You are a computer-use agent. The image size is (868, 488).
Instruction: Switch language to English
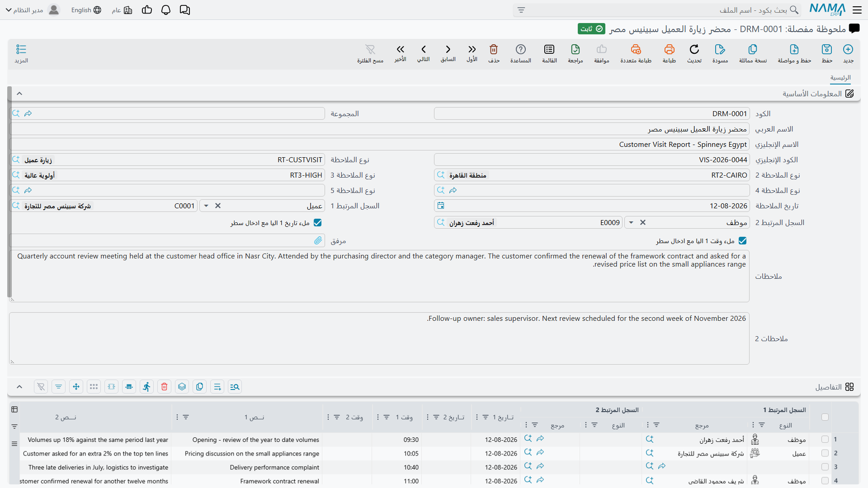click(86, 10)
